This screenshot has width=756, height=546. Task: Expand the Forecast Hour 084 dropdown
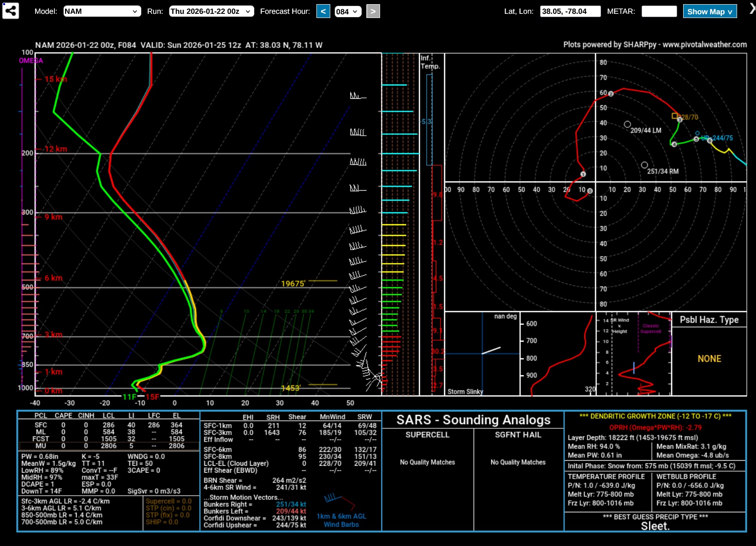[x=347, y=12]
